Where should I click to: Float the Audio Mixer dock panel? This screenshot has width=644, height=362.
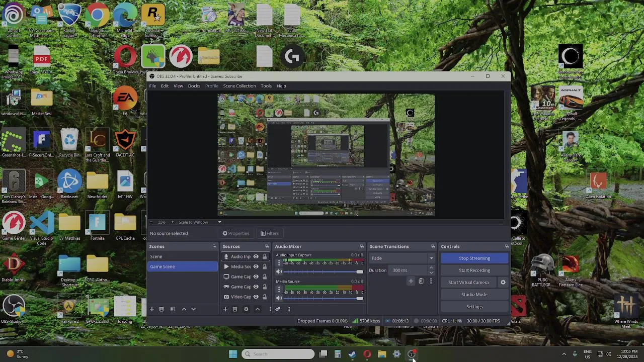[x=361, y=246]
